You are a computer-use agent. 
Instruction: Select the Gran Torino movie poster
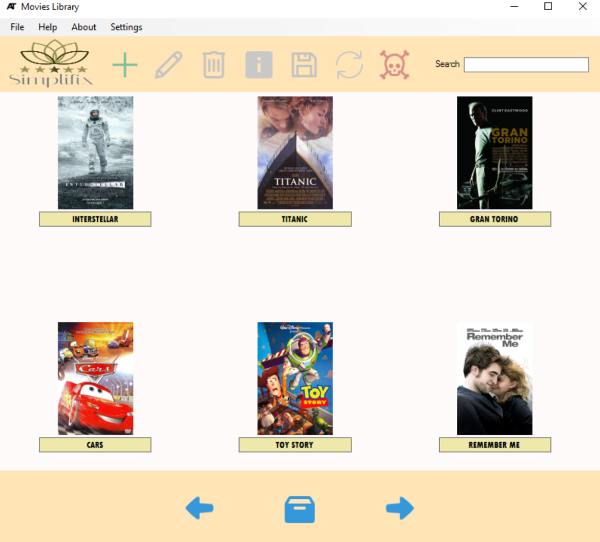(494, 153)
